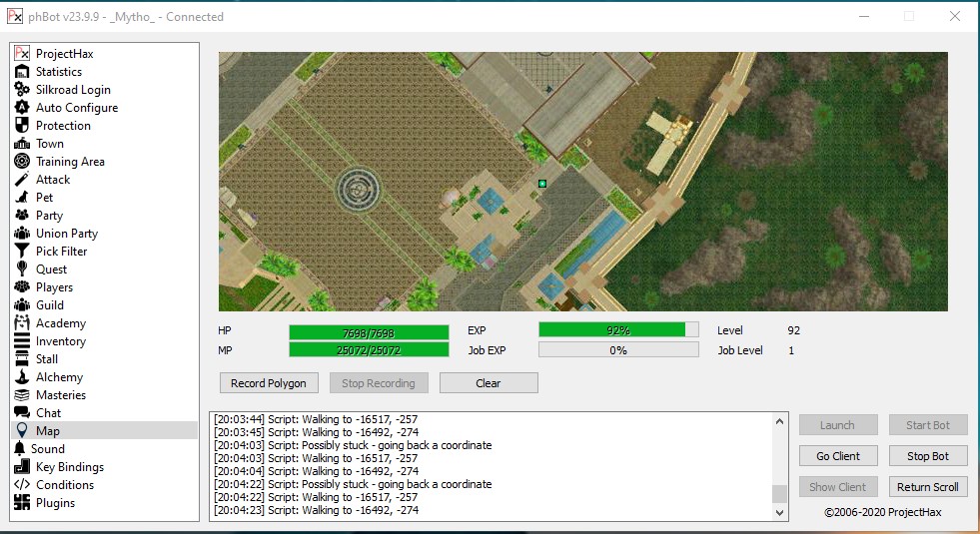Open Quest section via its icon
The image size is (980, 534).
click(x=22, y=269)
